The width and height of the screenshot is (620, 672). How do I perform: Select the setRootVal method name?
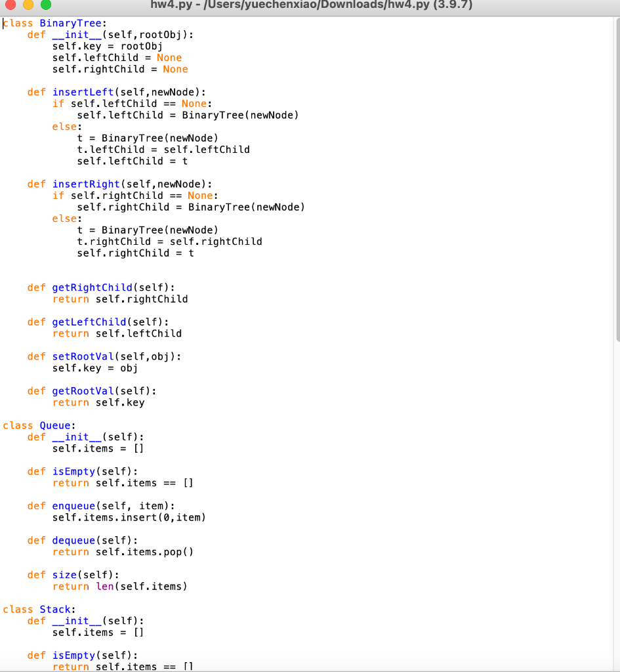tap(83, 356)
